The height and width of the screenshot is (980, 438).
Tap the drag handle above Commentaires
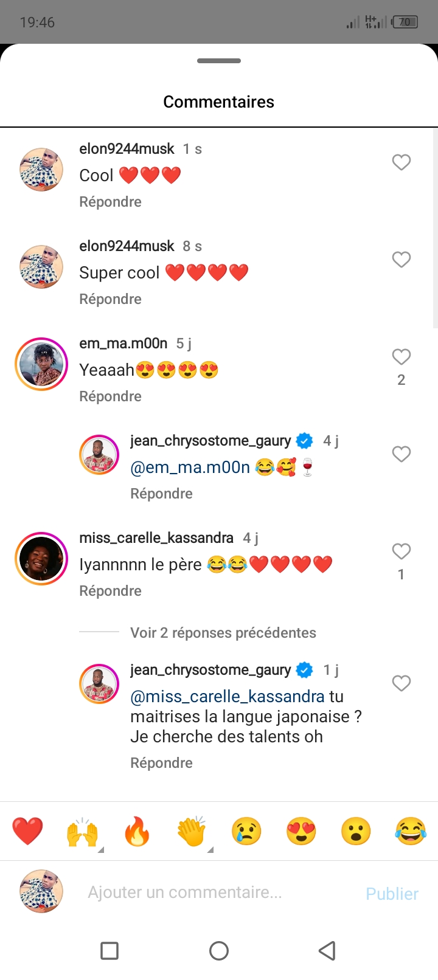point(219,61)
